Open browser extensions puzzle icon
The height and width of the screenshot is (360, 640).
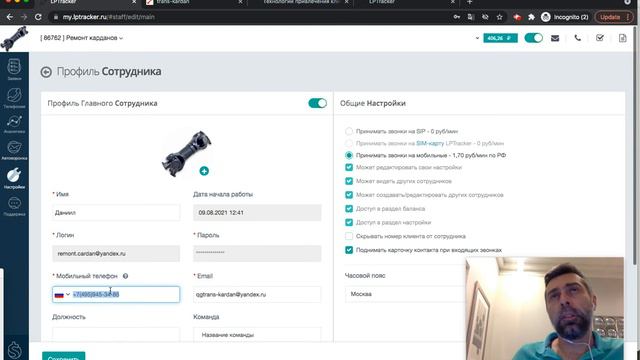pos(531,17)
